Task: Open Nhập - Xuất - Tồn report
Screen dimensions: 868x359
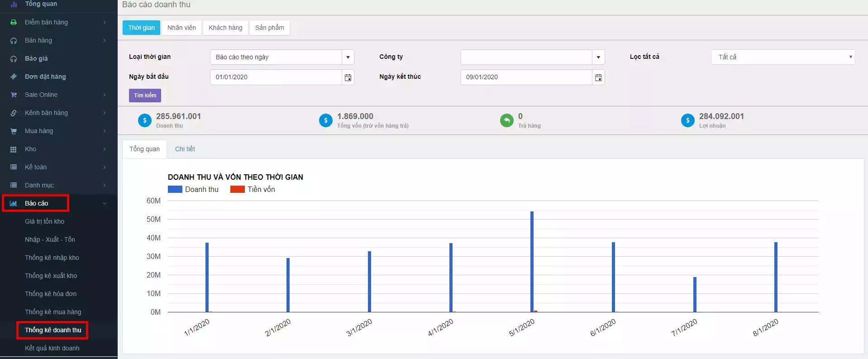Action: [50, 239]
